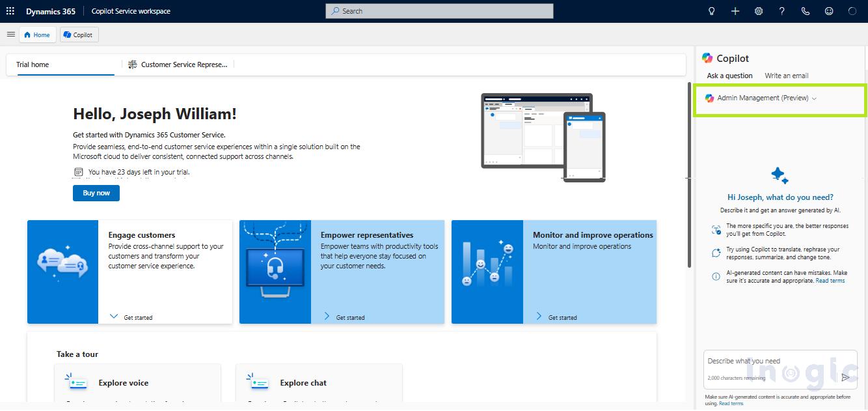This screenshot has height=411, width=868.
Task: Click the sparkle icon above Hi Joseph
Action: tap(780, 175)
